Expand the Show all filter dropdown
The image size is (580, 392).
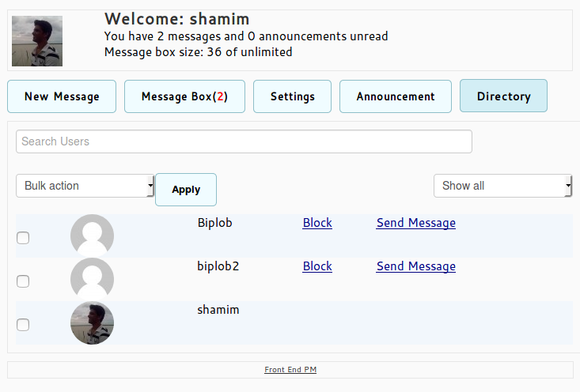pyautogui.click(x=502, y=186)
